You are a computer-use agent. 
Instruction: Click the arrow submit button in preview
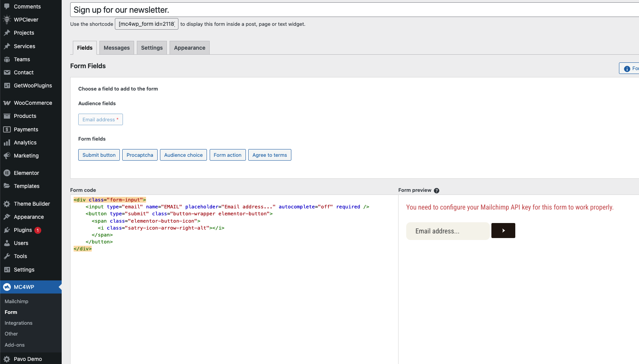tap(503, 231)
